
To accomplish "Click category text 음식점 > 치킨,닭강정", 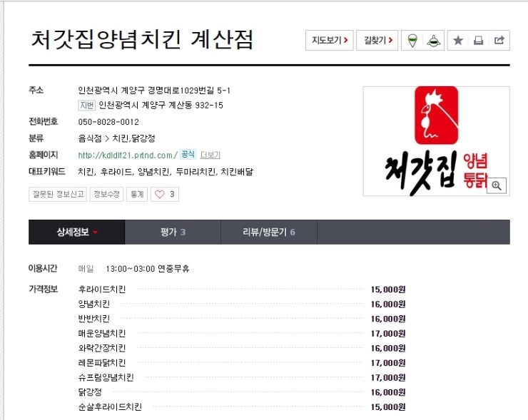I will tap(116, 138).
